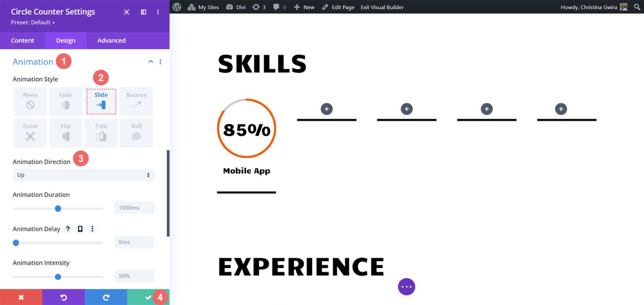Set animation style to None
This screenshot has width=644, height=305.
pos(30,101)
